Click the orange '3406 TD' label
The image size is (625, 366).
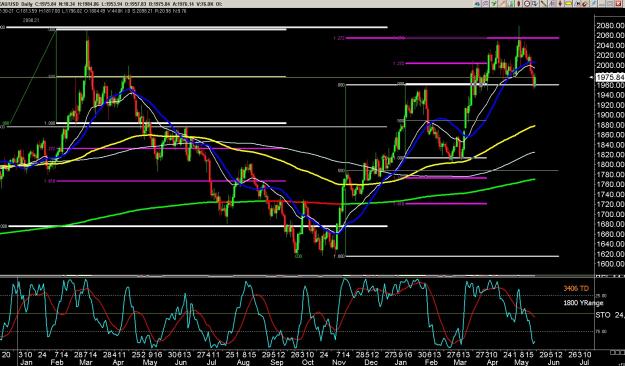pyautogui.click(x=576, y=288)
